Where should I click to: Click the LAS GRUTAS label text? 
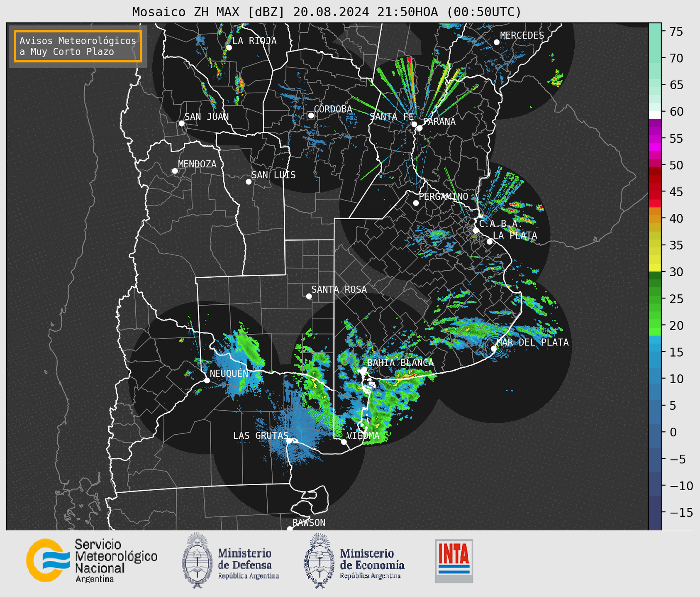[x=261, y=436]
